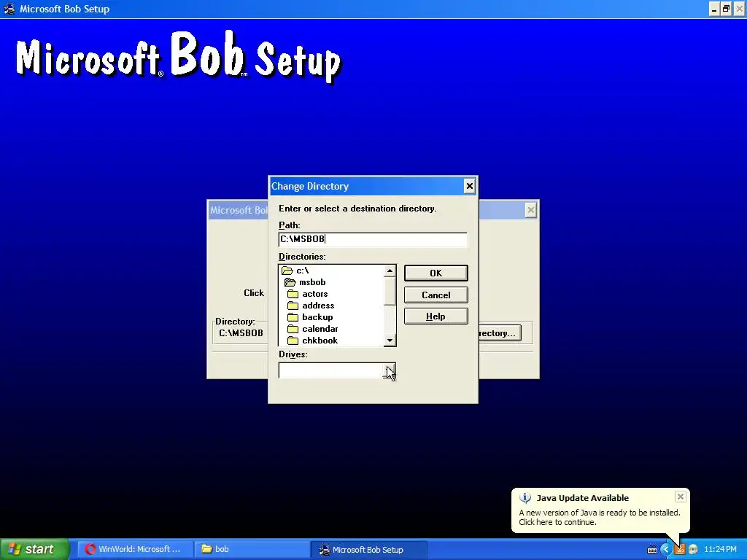747x560 pixels.
Task: Dismiss the Java Update Available balloon
Action: click(681, 497)
